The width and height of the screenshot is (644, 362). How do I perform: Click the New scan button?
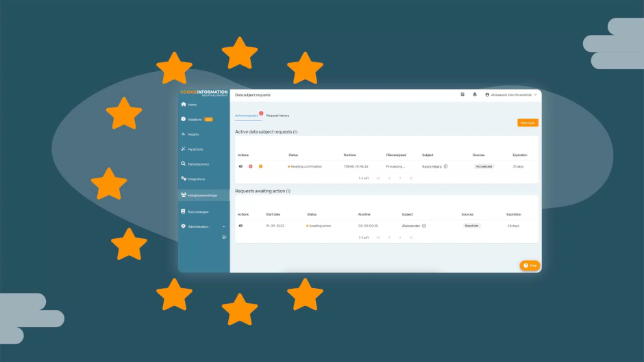point(528,122)
